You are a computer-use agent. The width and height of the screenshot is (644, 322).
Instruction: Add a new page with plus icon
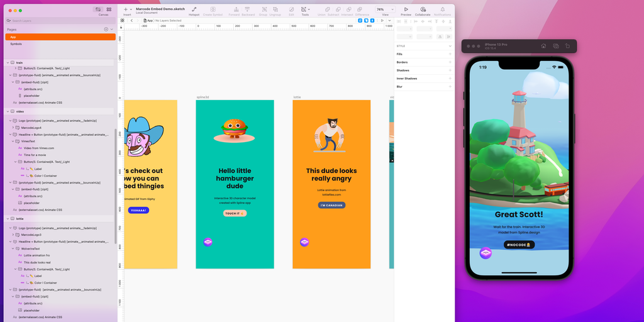click(x=106, y=30)
